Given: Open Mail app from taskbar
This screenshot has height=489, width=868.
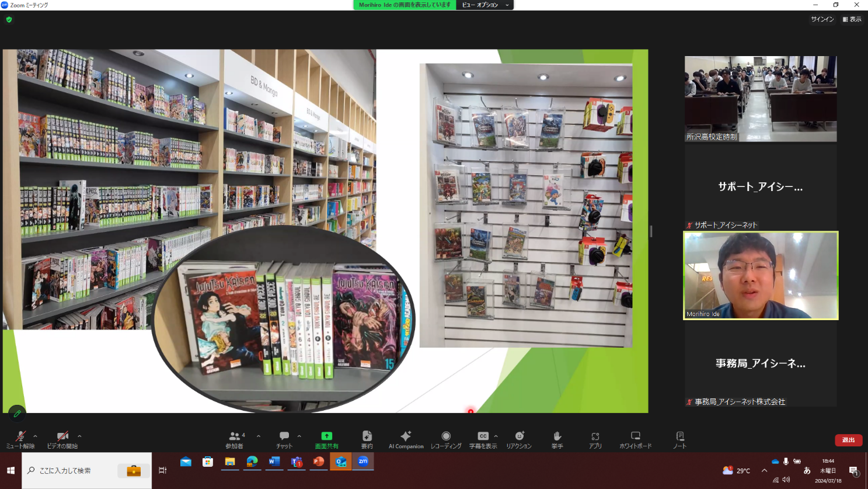Looking at the screenshot, I should pyautogui.click(x=186, y=462).
